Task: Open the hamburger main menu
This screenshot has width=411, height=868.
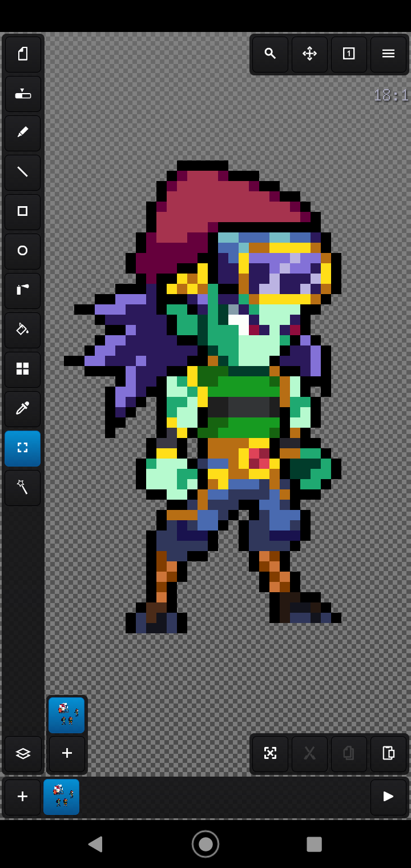Action: [388, 54]
